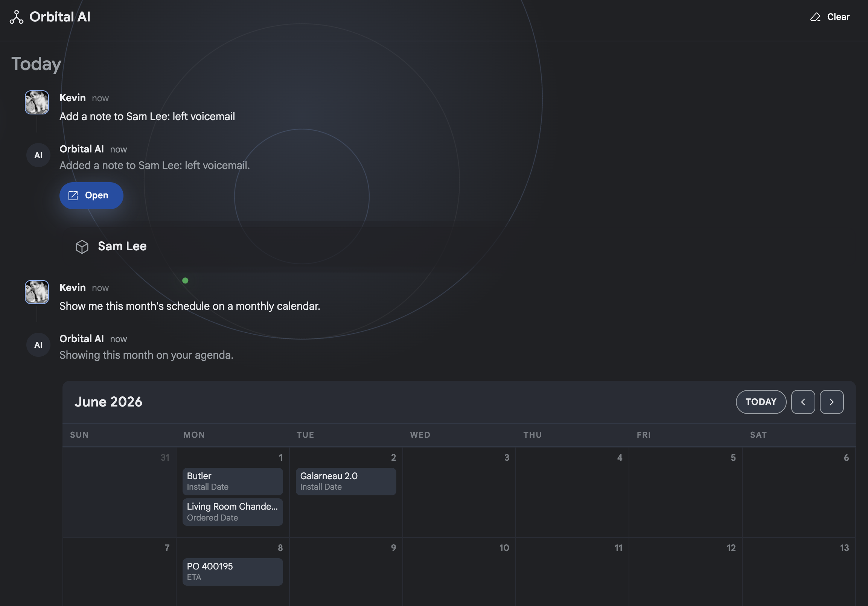Viewport: 868px width, 606px height.
Task: Select June 3 calendar day
Action: [x=459, y=492]
